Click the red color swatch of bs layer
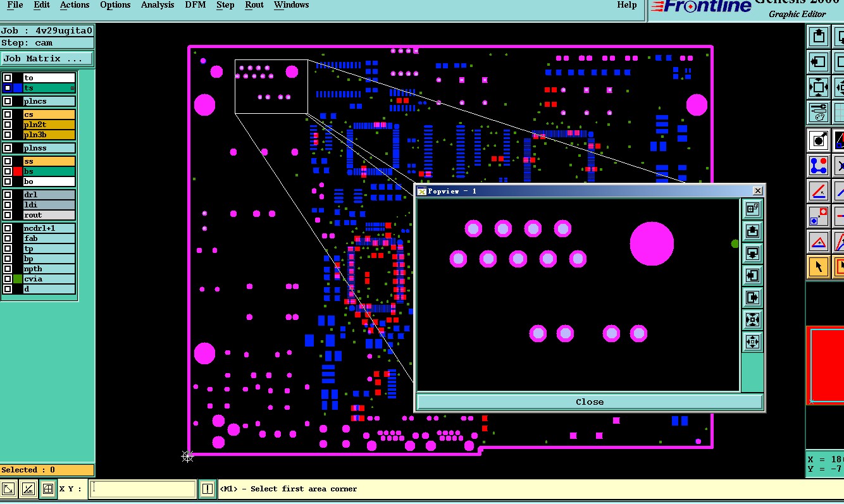Image resolution: width=844 pixels, height=504 pixels. click(18, 172)
